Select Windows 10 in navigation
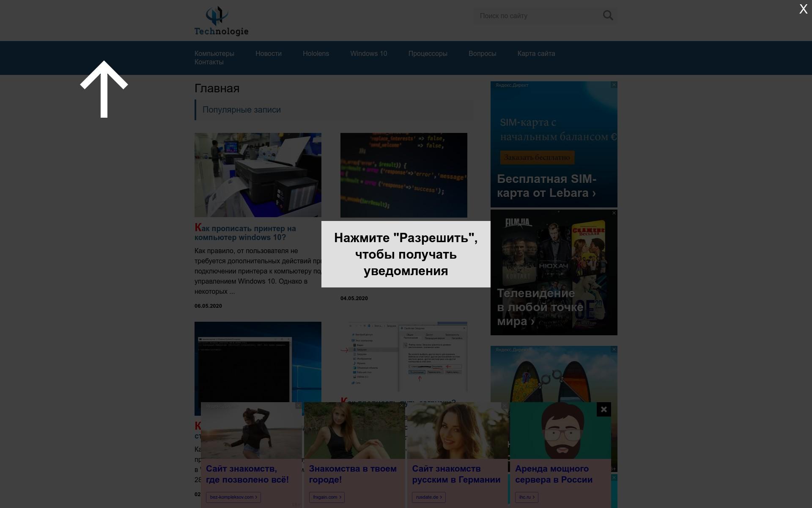The height and width of the screenshot is (508, 812). coord(368,54)
